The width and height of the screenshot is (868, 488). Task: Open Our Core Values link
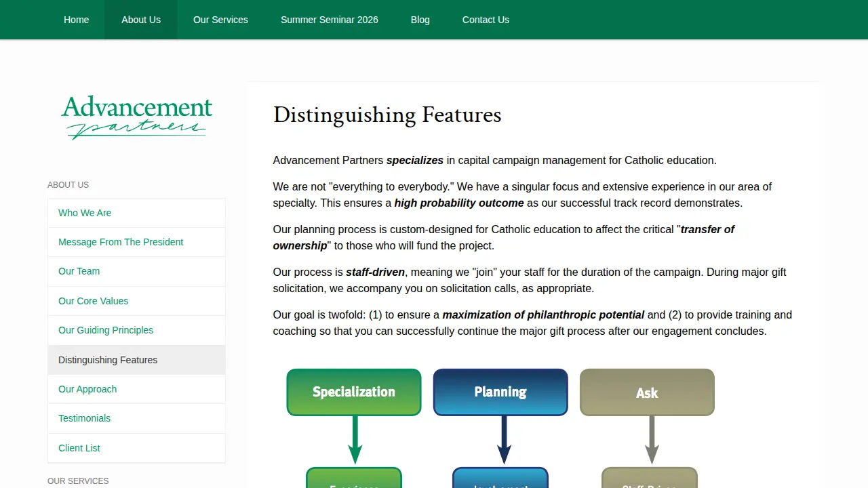(136, 301)
